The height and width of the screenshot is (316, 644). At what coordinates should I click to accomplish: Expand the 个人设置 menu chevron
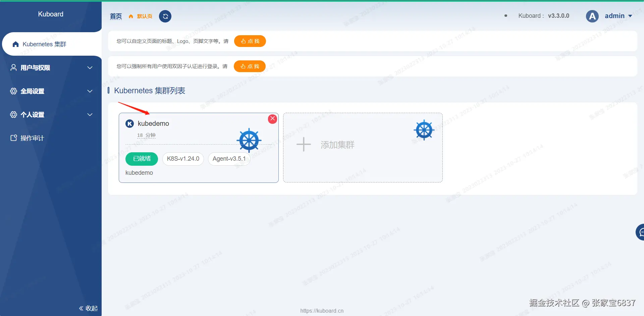click(x=90, y=115)
